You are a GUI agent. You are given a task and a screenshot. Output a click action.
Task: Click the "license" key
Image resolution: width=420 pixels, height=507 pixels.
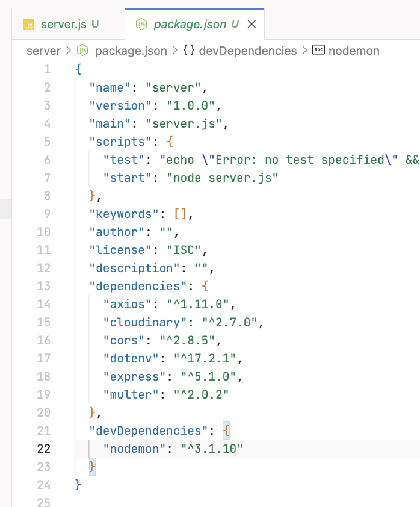coord(120,250)
